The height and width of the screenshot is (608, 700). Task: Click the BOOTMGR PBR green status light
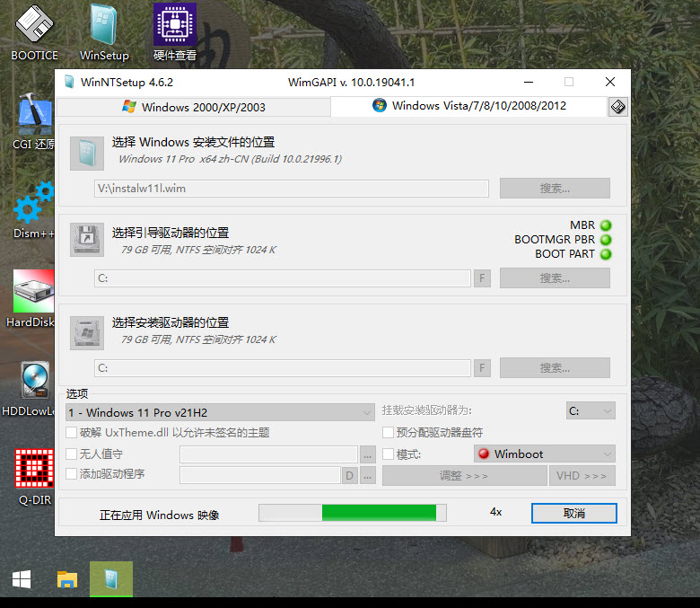(606, 240)
